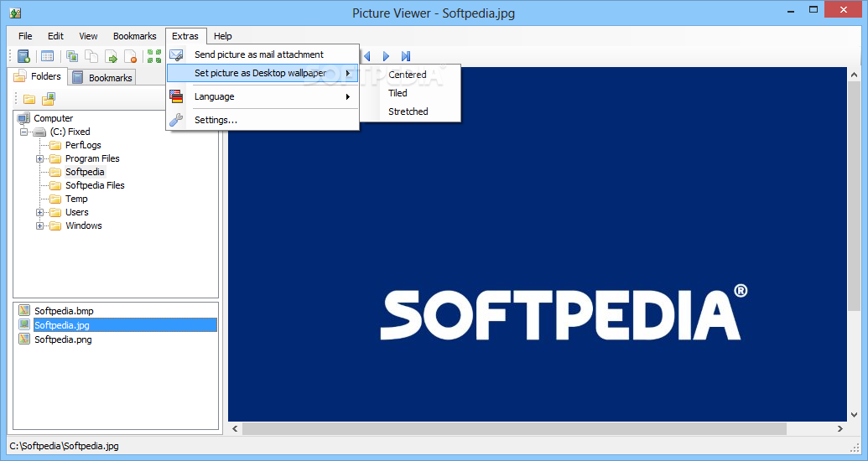This screenshot has height=461, width=868.
Task: Choose Send picture as mail attachment
Action: point(263,54)
